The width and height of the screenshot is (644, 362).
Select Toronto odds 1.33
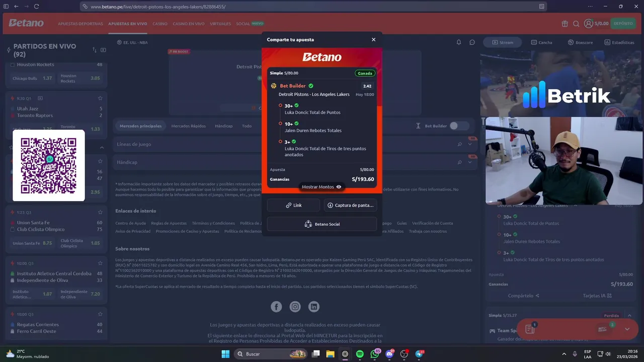click(80, 128)
